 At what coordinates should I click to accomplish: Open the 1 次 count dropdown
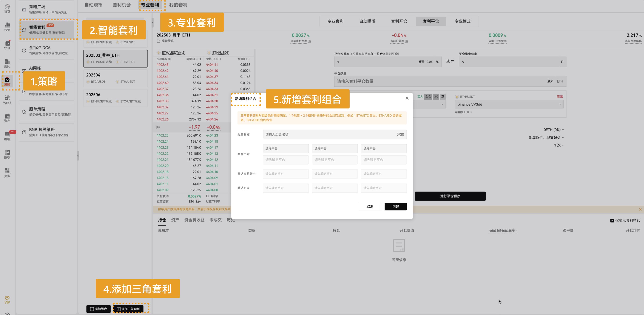point(559,145)
